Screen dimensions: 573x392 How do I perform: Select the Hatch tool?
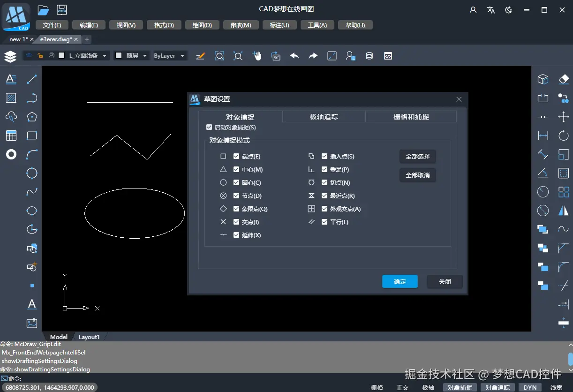coord(10,98)
